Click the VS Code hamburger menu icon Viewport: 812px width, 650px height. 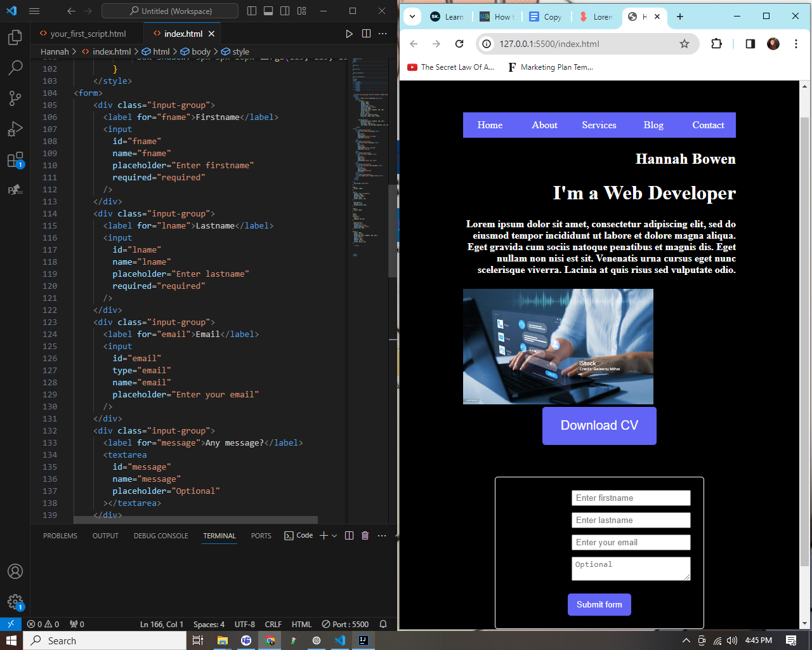coord(34,11)
